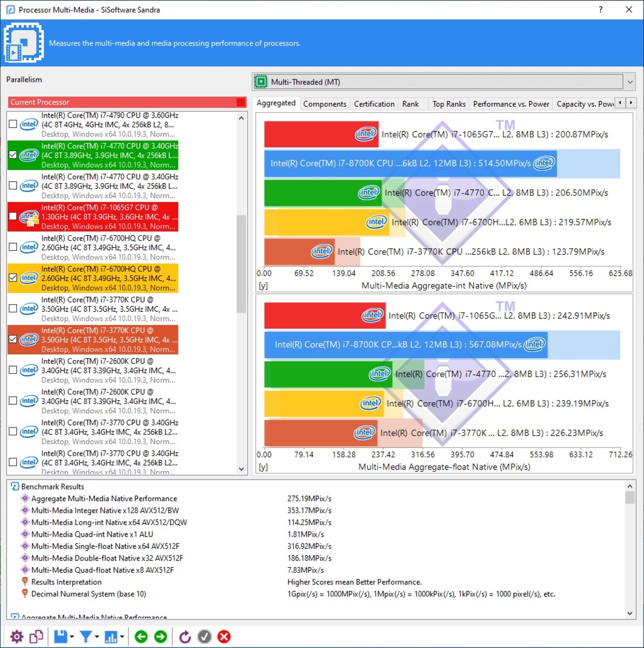Click the grey check mark OK icon
The width and height of the screenshot is (644, 648).
(205, 636)
